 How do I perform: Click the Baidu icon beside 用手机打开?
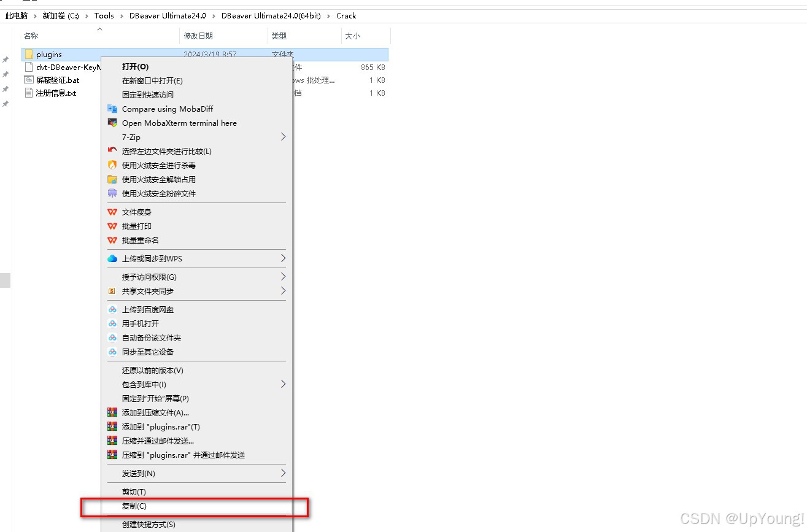tap(112, 323)
